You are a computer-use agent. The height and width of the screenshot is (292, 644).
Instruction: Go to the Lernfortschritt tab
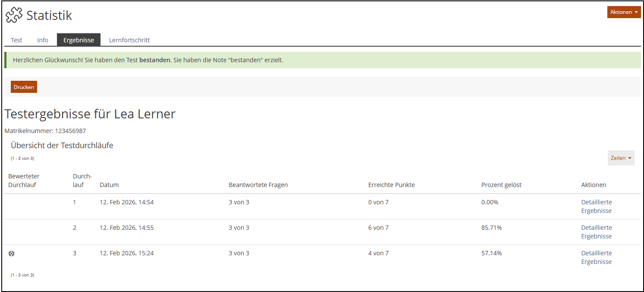[x=129, y=40]
